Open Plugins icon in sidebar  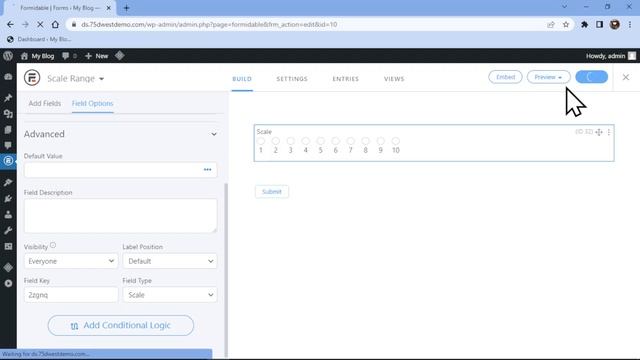(x=8, y=198)
